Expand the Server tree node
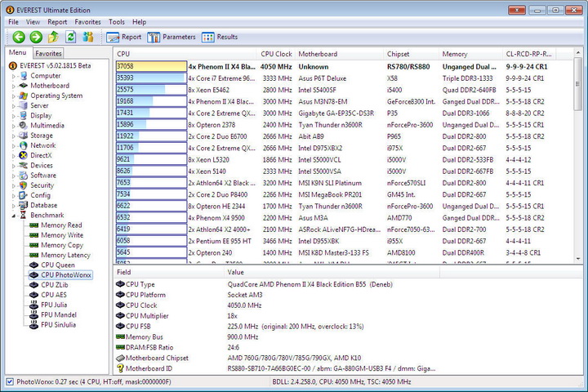Screen dimensions: 588x392 [x=14, y=106]
